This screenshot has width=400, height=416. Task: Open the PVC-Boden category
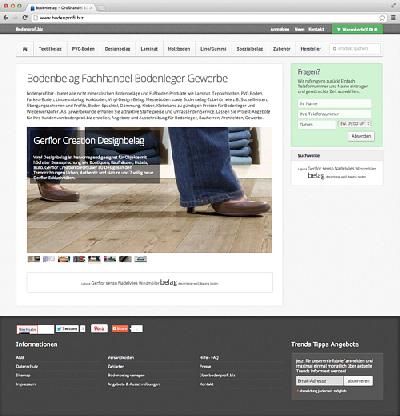tap(83, 49)
